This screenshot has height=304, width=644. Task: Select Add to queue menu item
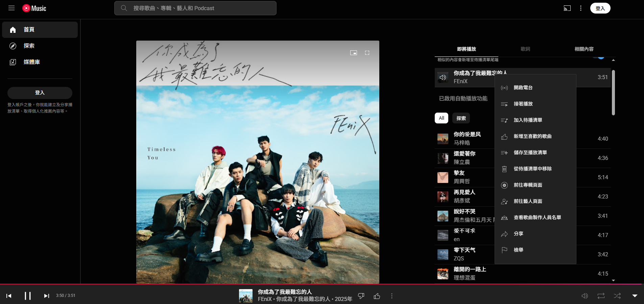(535, 120)
